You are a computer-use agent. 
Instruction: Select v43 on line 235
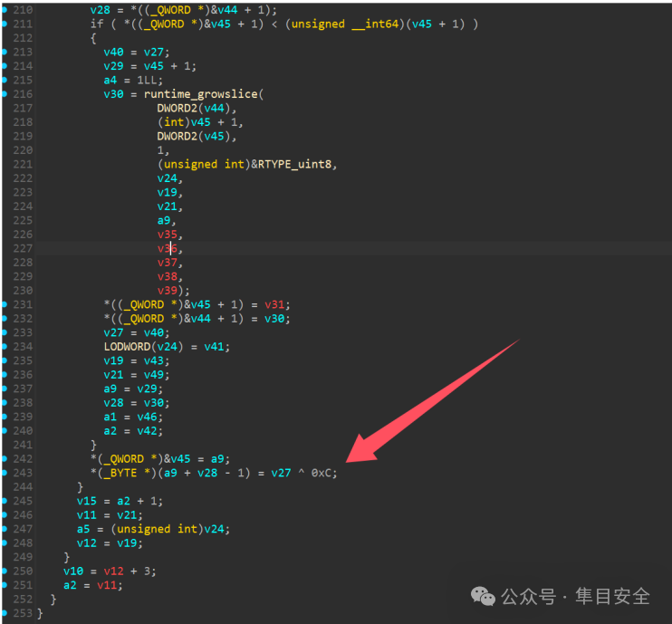[x=153, y=360]
